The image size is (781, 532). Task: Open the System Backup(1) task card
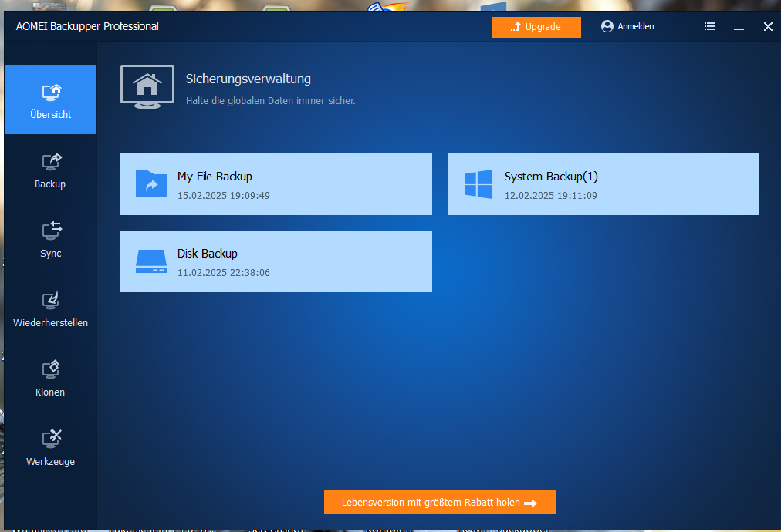[x=603, y=184]
